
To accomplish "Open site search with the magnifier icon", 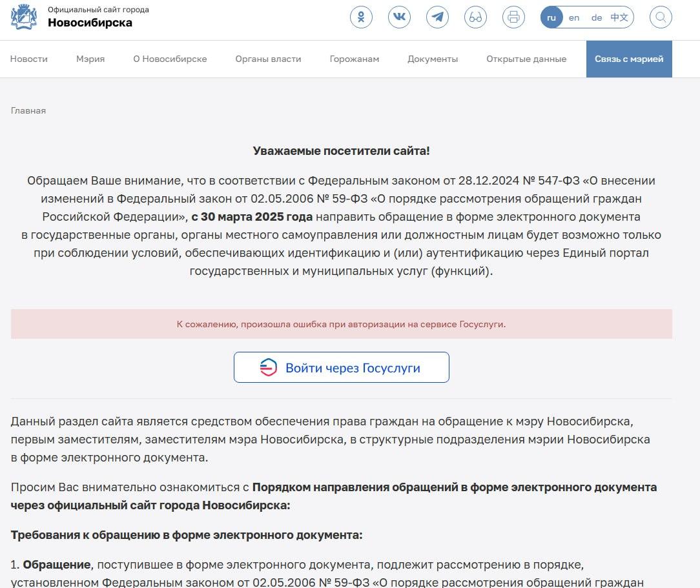I will [x=660, y=17].
